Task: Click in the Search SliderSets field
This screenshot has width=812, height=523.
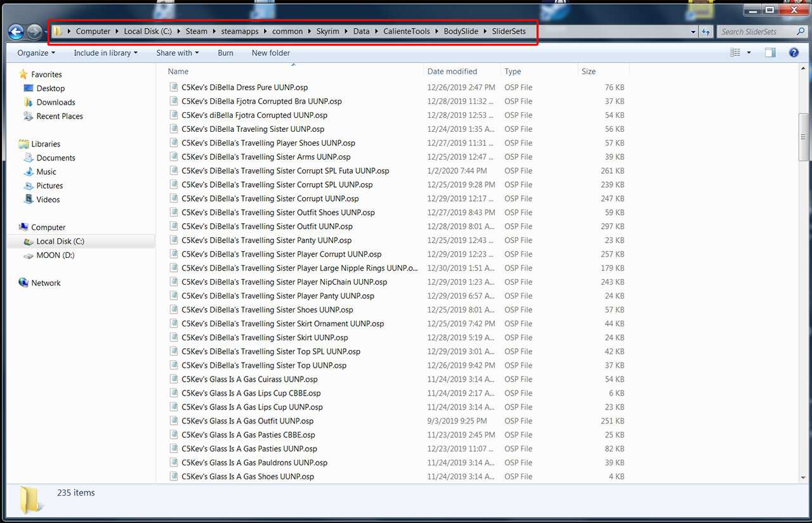Action: [x=756, y=32]
